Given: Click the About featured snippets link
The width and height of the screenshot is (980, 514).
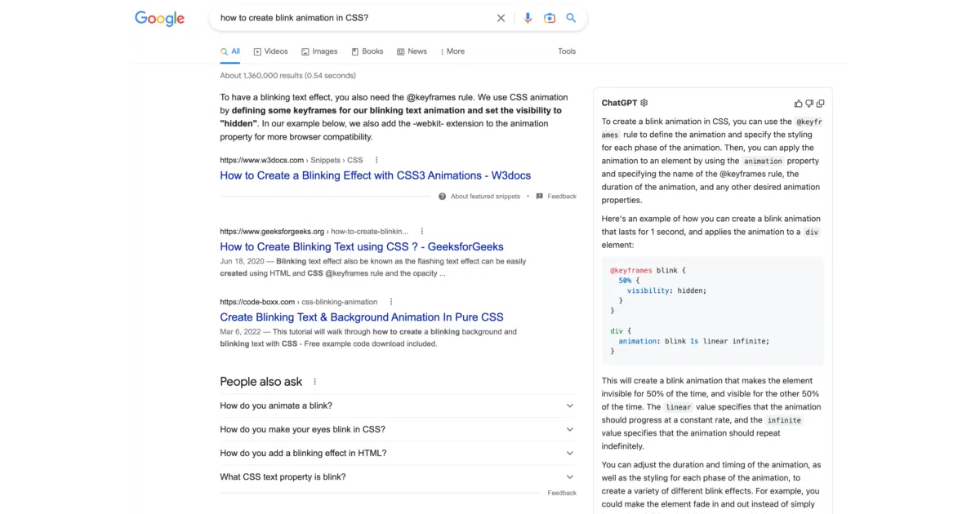Looking at the screenshot, I should [x=485, y=197].
